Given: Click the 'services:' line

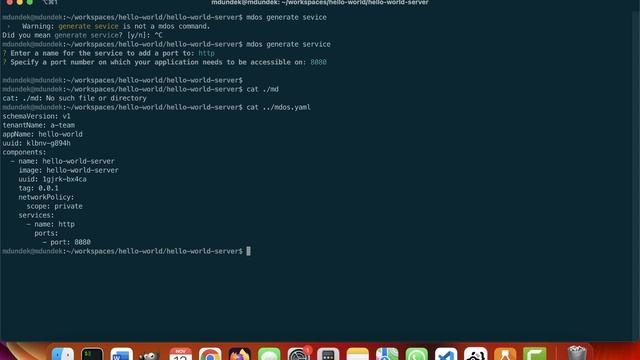Looking at the screenshot, I should point(36,215).
